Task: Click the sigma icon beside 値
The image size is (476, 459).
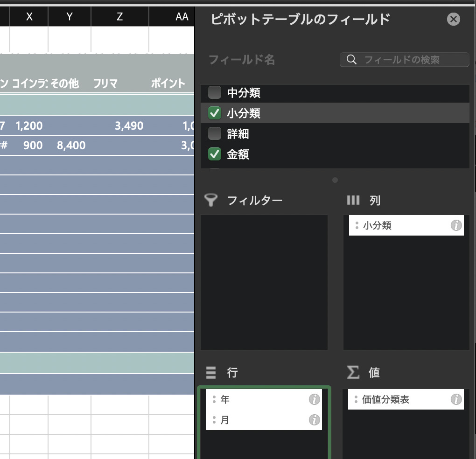Action: pyautogui.click(x=353, y=372)
